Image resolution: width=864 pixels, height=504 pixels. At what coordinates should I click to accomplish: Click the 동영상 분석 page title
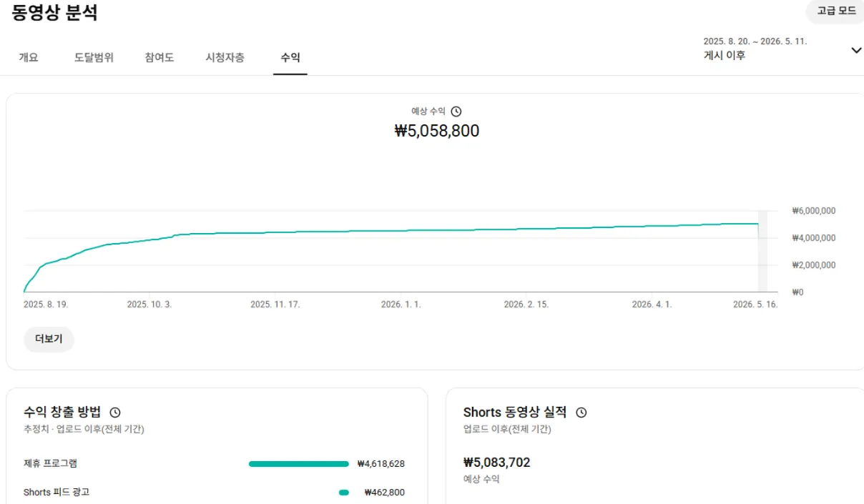[54, 12]
